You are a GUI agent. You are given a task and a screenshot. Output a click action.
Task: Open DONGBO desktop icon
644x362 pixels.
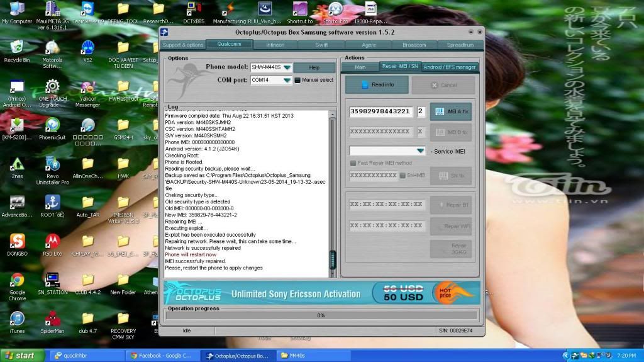pyautogui.click(x=17, y=245)
